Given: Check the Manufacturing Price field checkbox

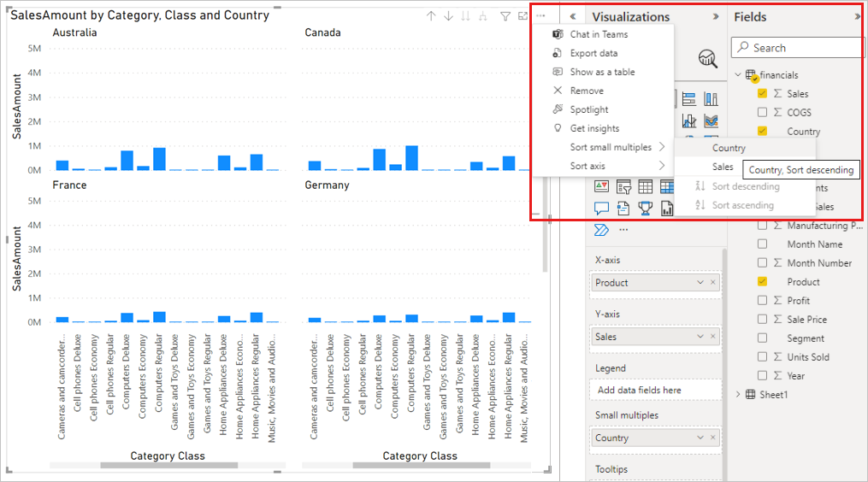Looking at the screenshot, I should pos(762,226).
